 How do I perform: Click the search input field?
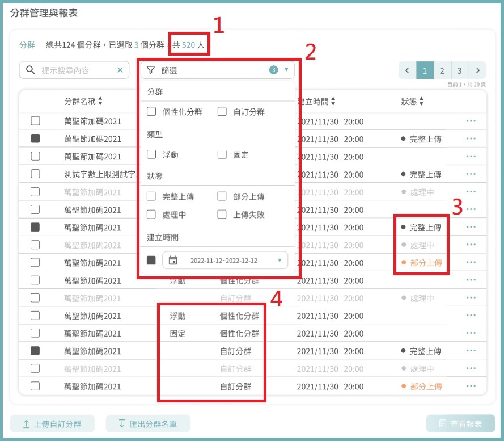pos(77,70)
